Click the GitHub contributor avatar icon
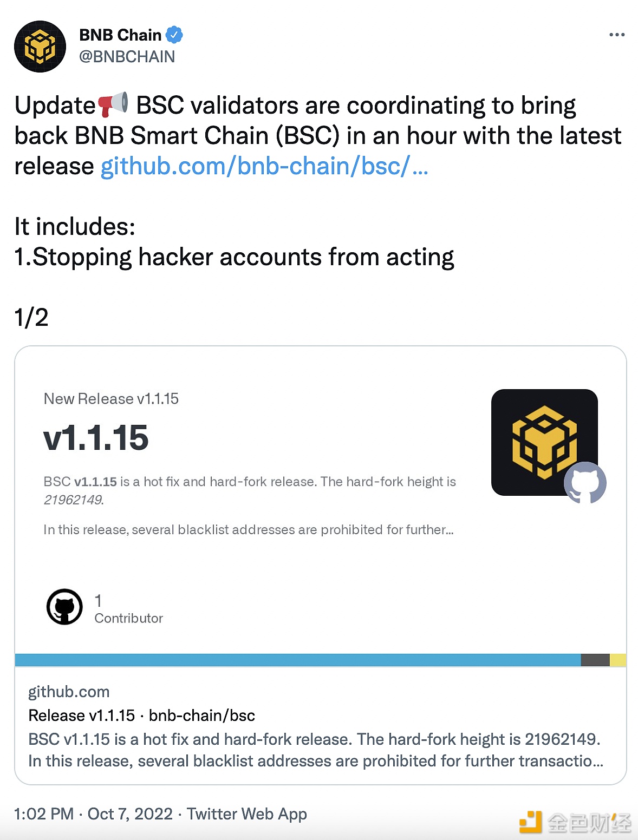This screenshot has width=638, height=840. point(64,607)
